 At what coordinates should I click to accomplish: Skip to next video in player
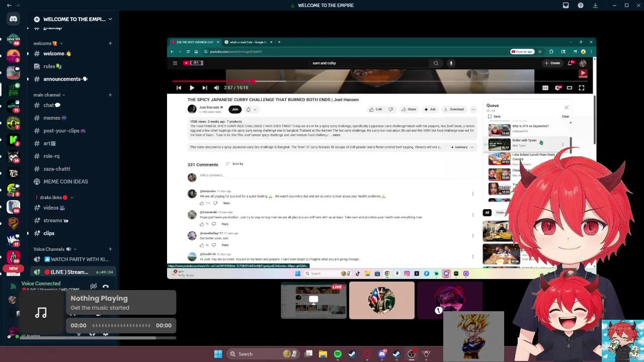(x=204, y=87)
